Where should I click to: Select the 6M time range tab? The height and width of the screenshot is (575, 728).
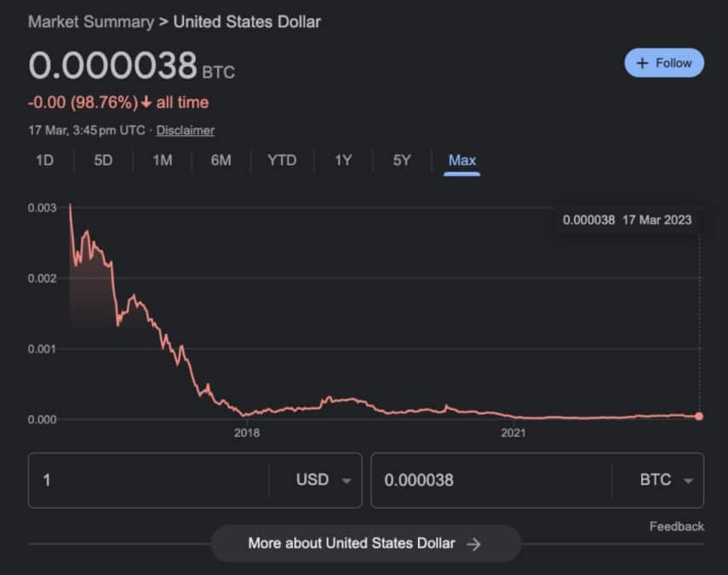221,160
